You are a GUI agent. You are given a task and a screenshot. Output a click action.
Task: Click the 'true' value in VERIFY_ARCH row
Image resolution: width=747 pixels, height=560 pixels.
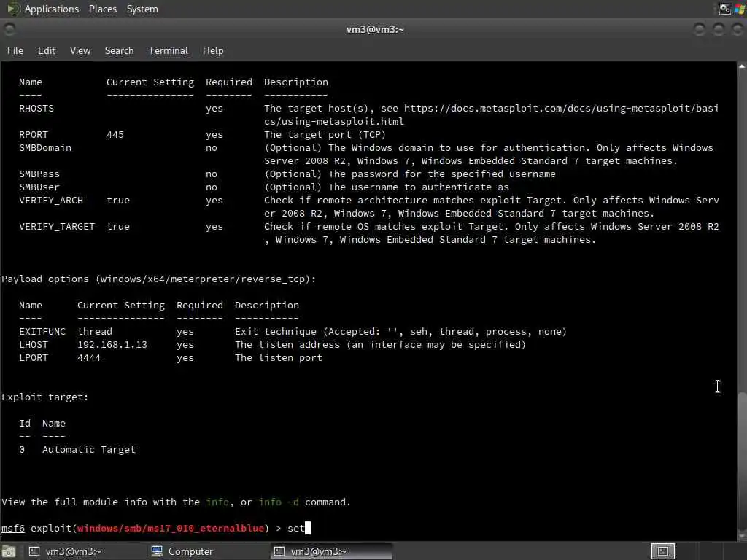click(117, 200)
